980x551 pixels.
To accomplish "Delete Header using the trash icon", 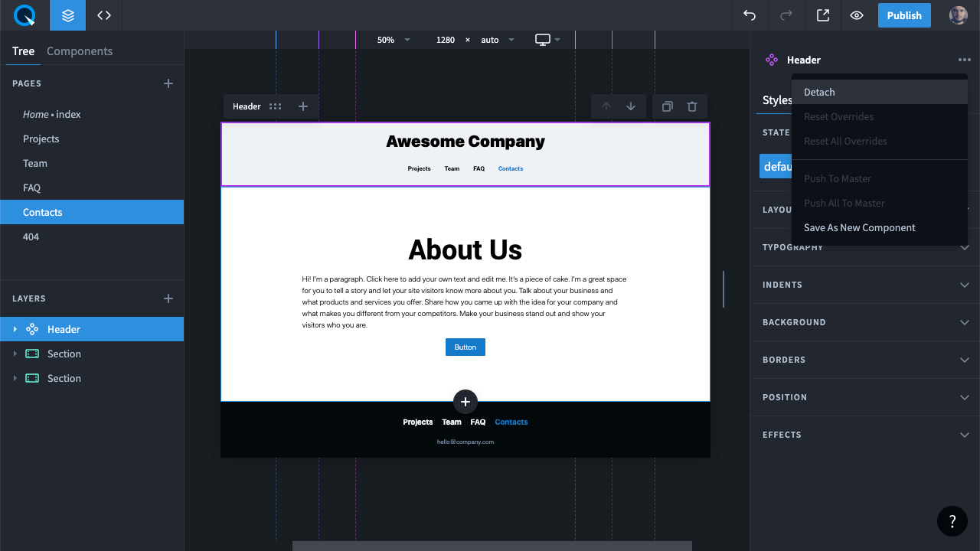I will [692, 106].
